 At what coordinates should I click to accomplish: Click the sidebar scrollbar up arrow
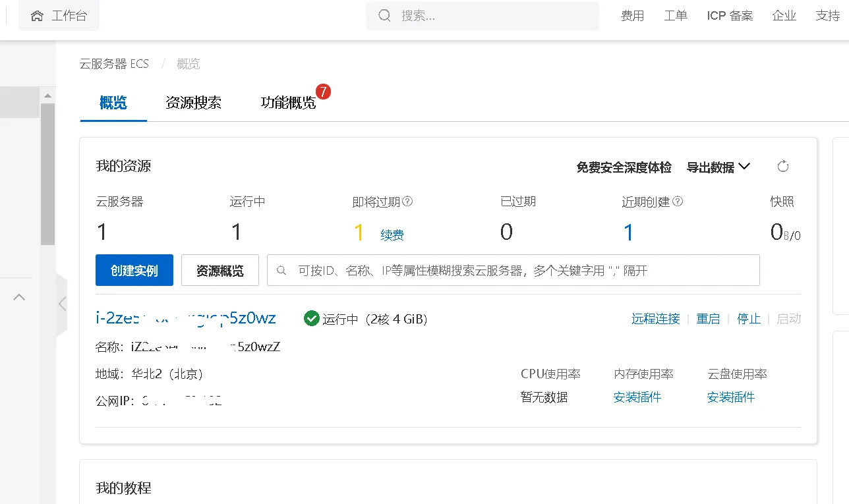pyautogui.click(x=47, y=96)
